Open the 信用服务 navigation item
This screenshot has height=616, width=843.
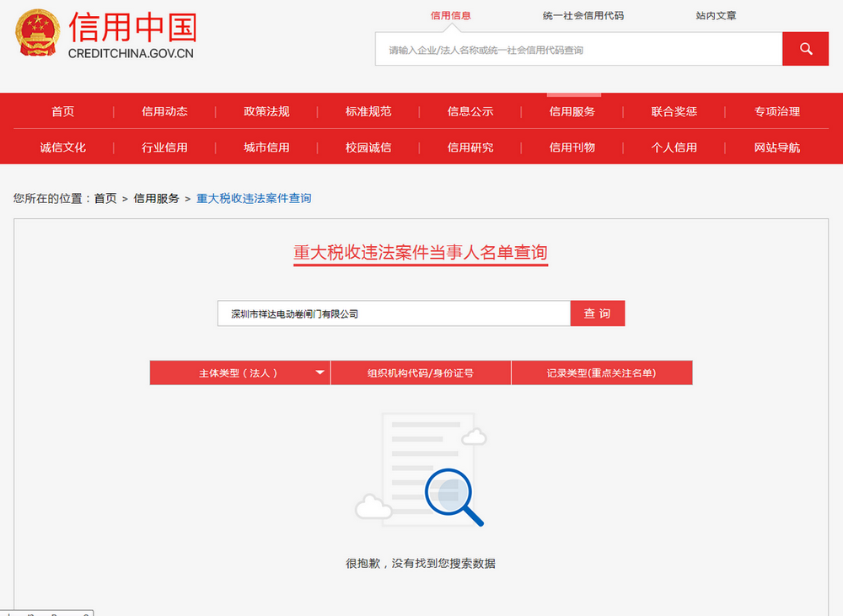[x=572, y=111]
